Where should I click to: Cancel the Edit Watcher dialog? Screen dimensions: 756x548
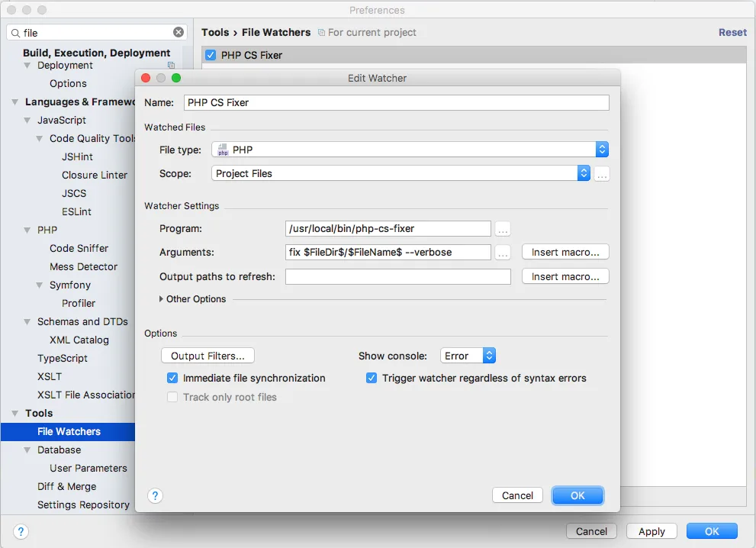point(517,495)
